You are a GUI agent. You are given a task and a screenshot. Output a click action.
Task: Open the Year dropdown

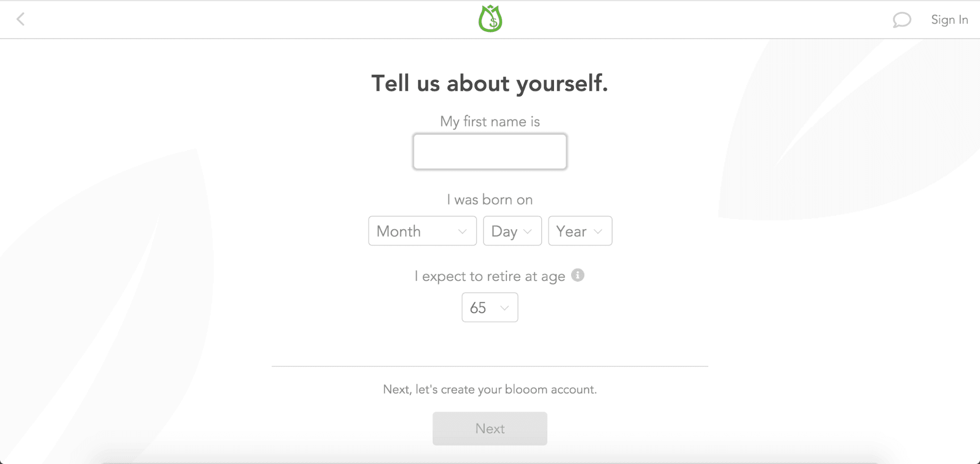(x=579, y=231)
